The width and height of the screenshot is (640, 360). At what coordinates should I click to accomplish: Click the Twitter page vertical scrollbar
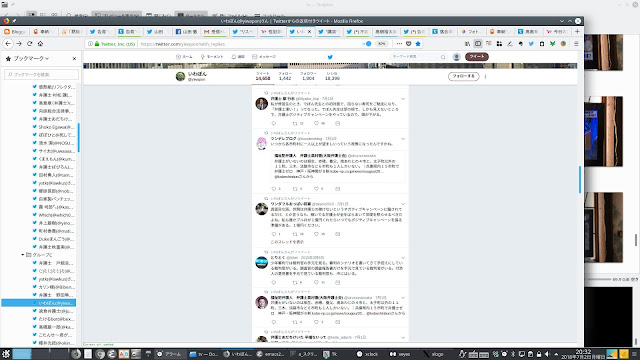pos(580,180)
